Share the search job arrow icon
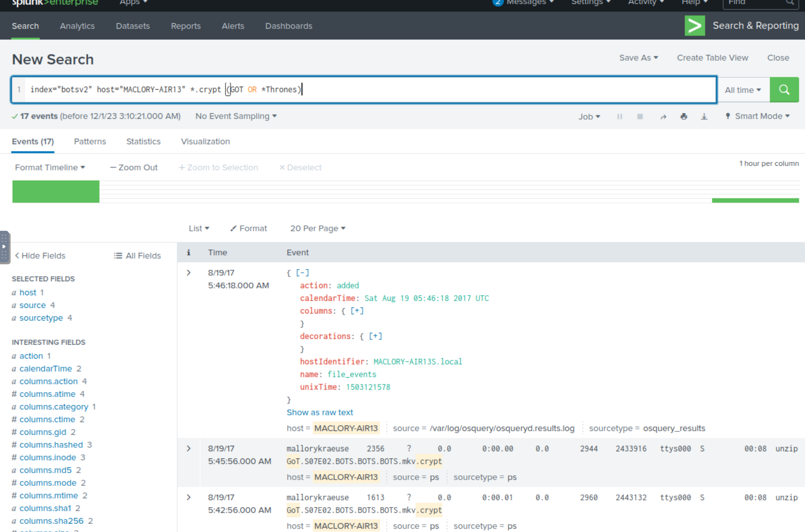This screenshot has height=532, width=805. pyautogui.click(x=663, y=117)
